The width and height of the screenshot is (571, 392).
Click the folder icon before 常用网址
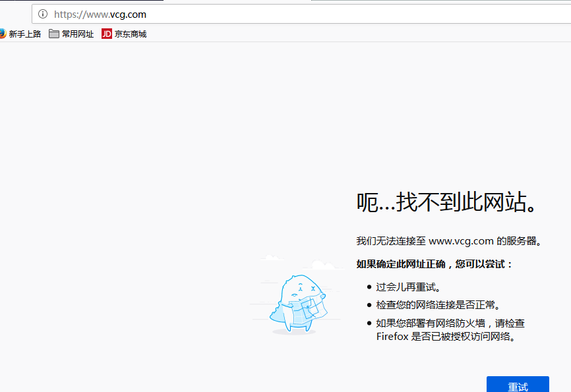pos(53,34)
